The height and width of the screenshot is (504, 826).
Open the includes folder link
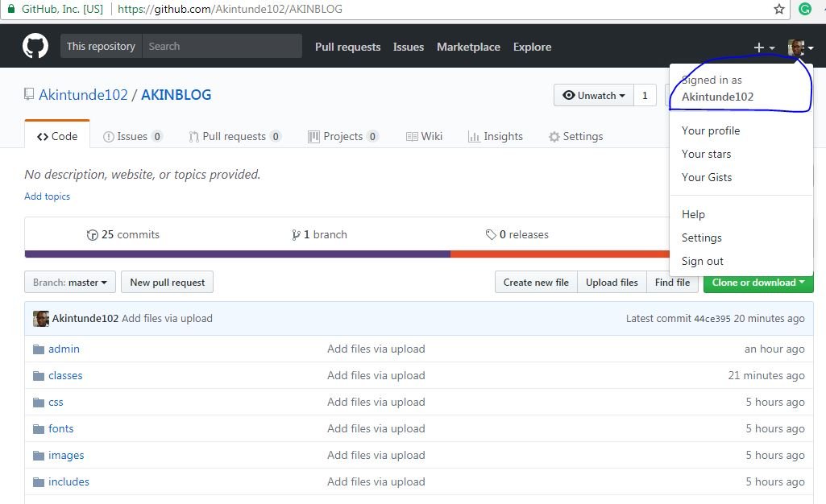[68, 482]
